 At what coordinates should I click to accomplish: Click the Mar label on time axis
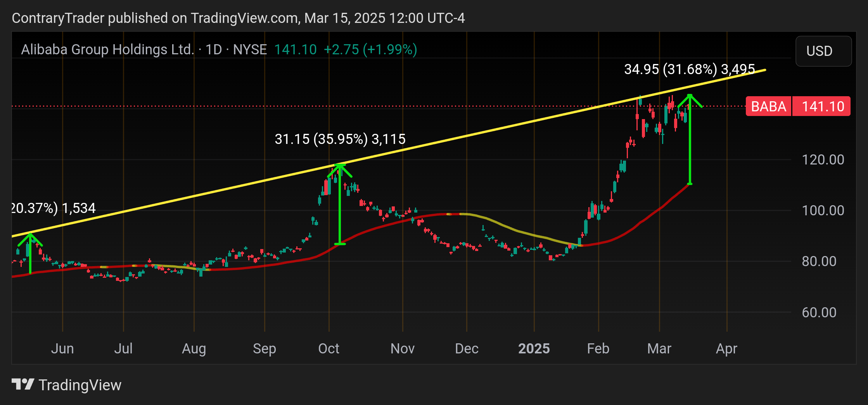tap(659, 348)
